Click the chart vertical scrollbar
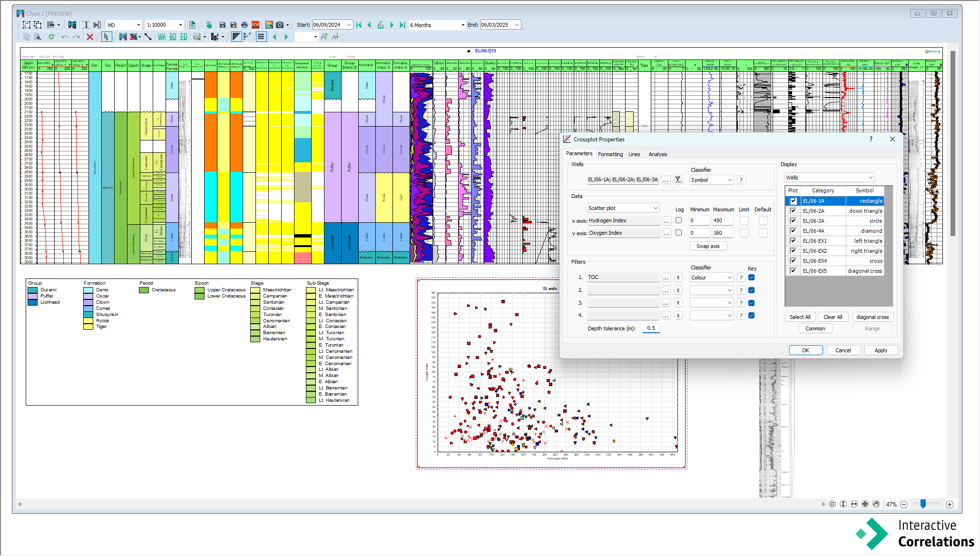The height and width of the screenshot is (556, 980). tap(952, 143)
